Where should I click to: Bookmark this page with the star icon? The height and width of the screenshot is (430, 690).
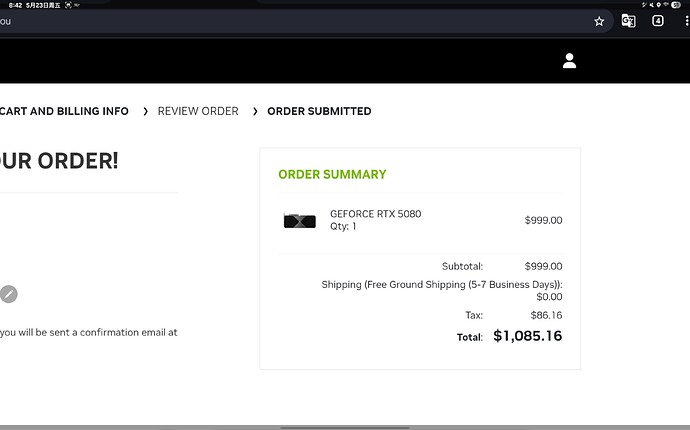click(599, 21)
